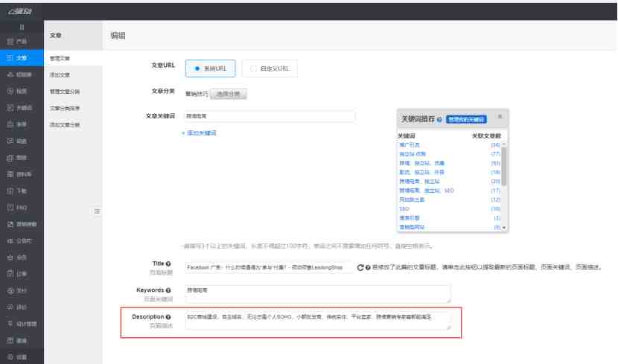Click the refresh icon beside the Title field

click(360, 267)
